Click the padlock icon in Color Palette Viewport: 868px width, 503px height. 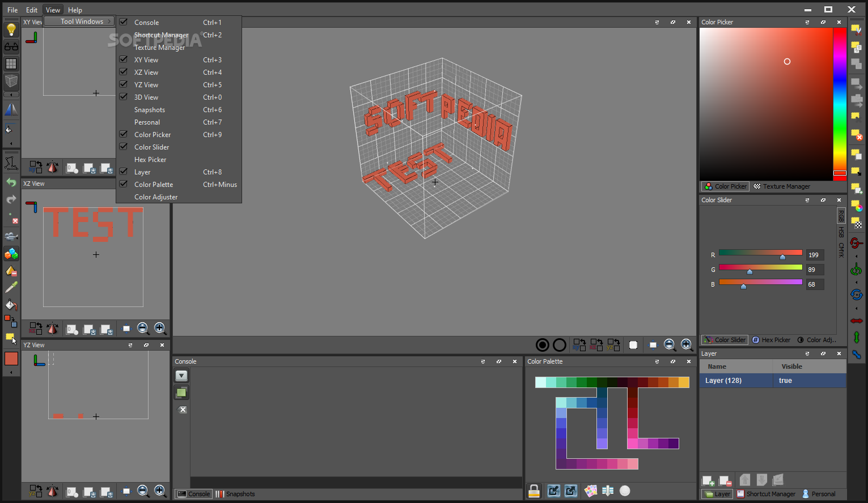coord(534,491)
